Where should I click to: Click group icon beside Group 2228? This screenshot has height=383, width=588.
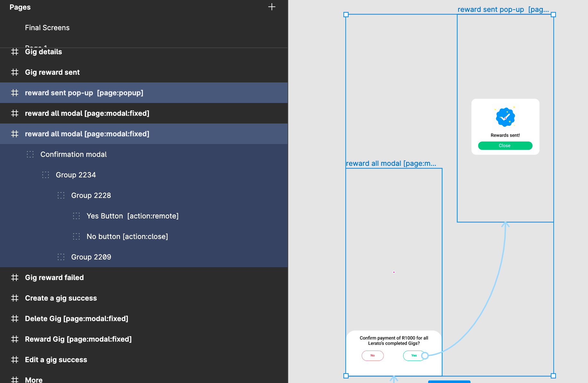tap(61, 195)
